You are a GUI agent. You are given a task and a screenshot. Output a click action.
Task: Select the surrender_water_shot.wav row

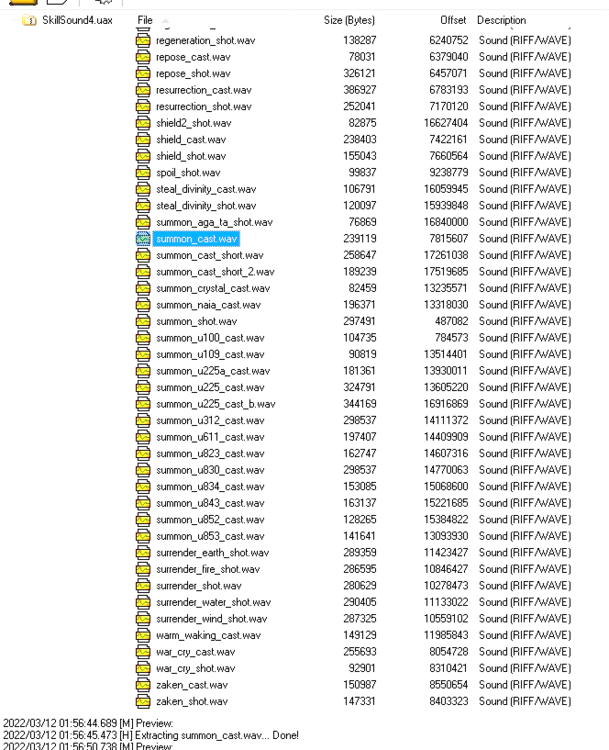tap(212, 601)
